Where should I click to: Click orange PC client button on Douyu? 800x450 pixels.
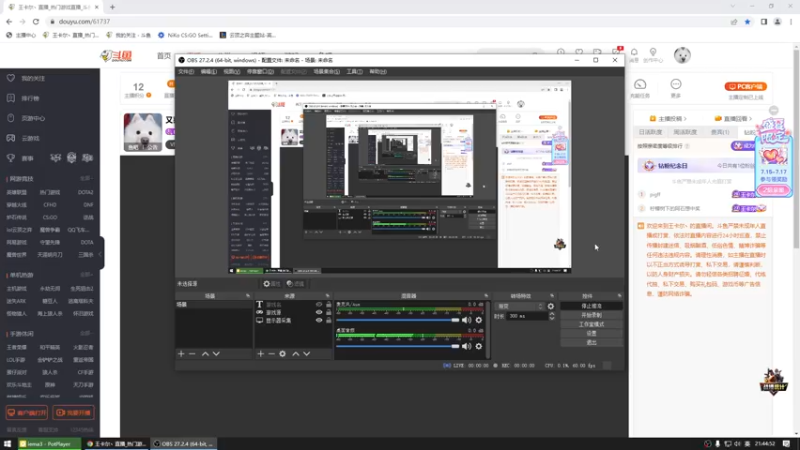pos(746,86)
